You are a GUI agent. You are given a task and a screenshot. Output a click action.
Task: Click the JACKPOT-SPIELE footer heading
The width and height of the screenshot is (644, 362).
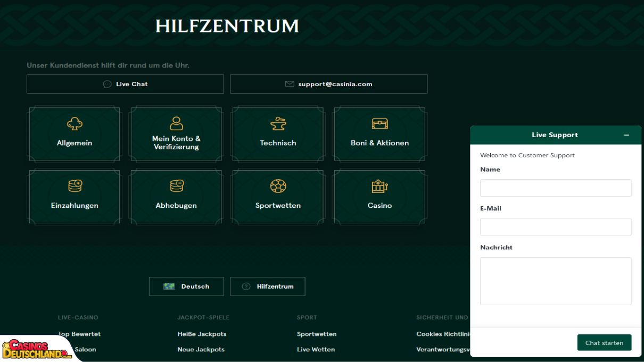click(203, 317)
